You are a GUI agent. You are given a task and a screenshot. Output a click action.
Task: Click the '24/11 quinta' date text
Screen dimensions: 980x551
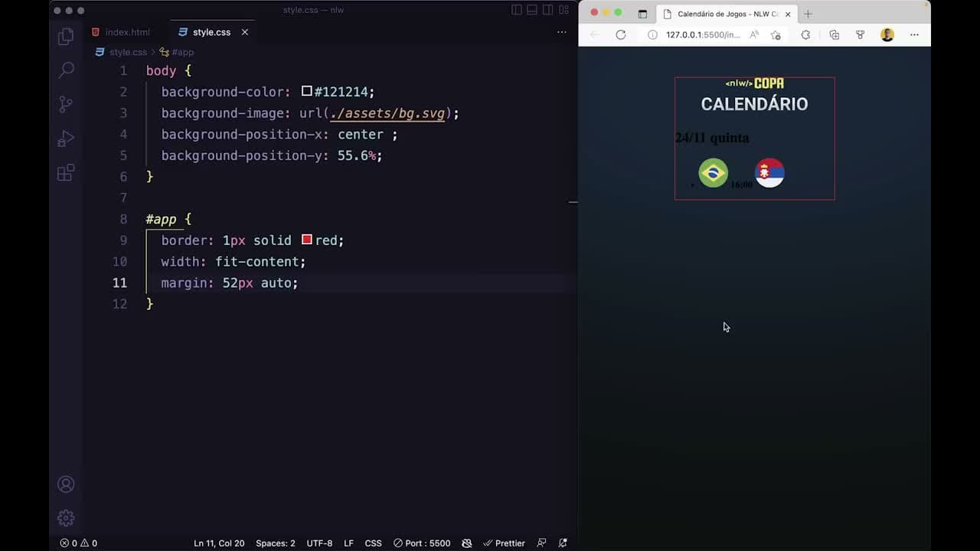(712, 138)
